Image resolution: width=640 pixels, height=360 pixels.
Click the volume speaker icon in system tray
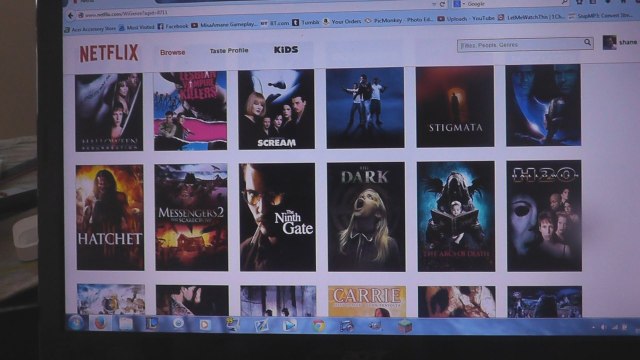[603, 327]
